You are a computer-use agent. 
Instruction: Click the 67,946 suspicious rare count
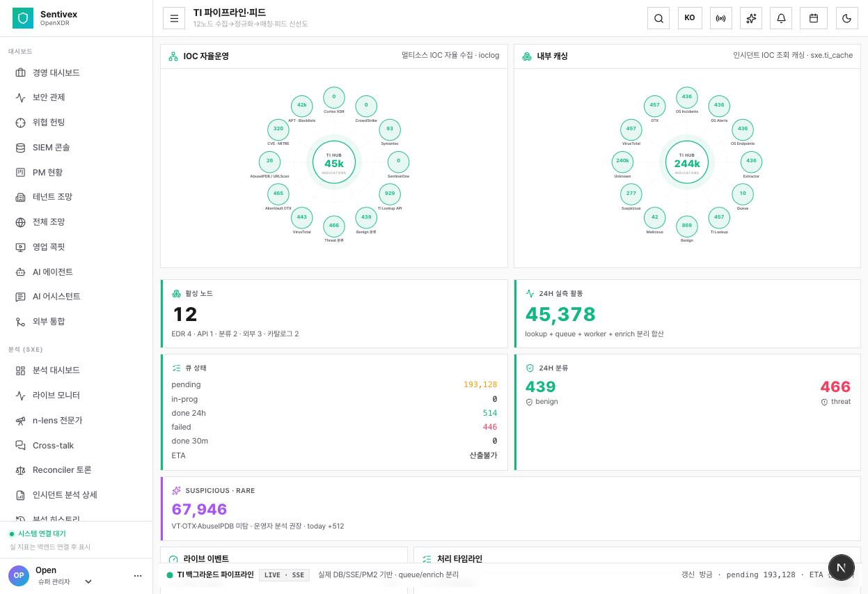[x=200, y=510]
